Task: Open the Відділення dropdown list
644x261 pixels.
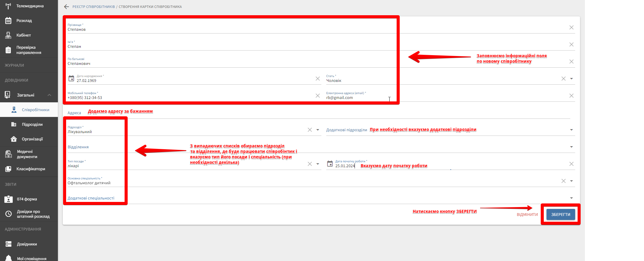Action: tap(571, 147)
